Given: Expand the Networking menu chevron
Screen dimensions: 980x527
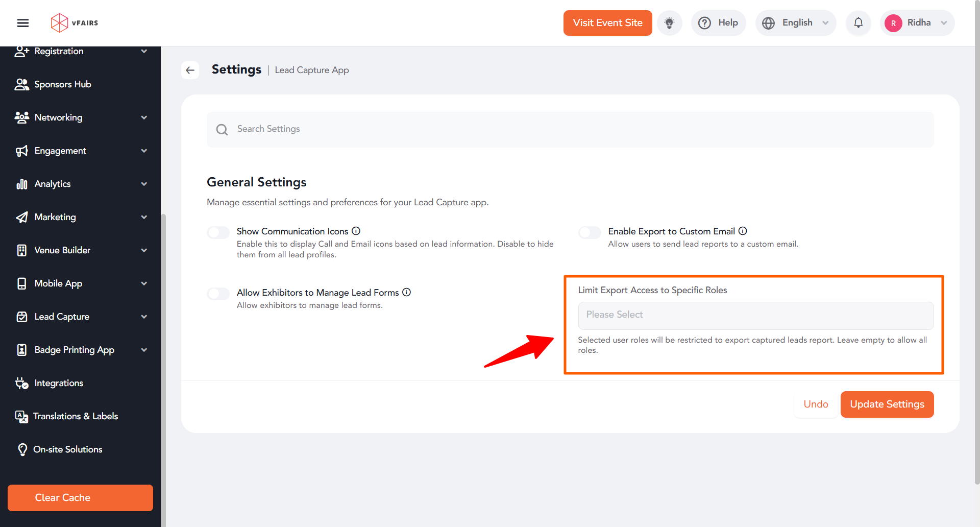Looking at the screenshot, I should tap(144, 117).
